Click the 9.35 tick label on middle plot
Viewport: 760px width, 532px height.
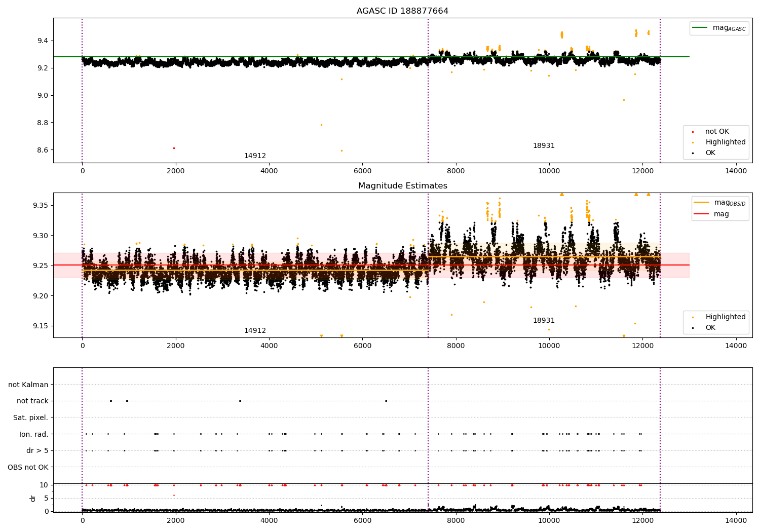41,205
